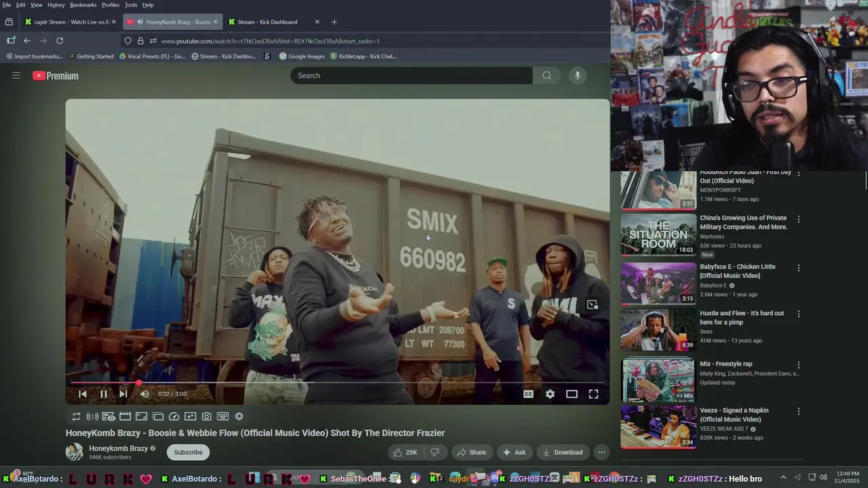Open playback speed gauge icon
868x488 pixels.
(174, 417)
